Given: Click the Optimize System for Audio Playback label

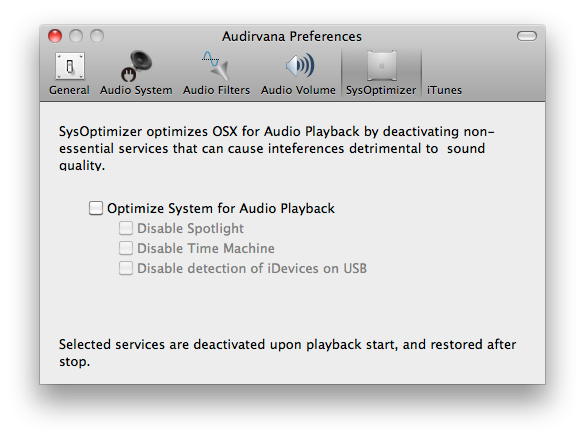Looking at the screenshot, I should 221,208.
